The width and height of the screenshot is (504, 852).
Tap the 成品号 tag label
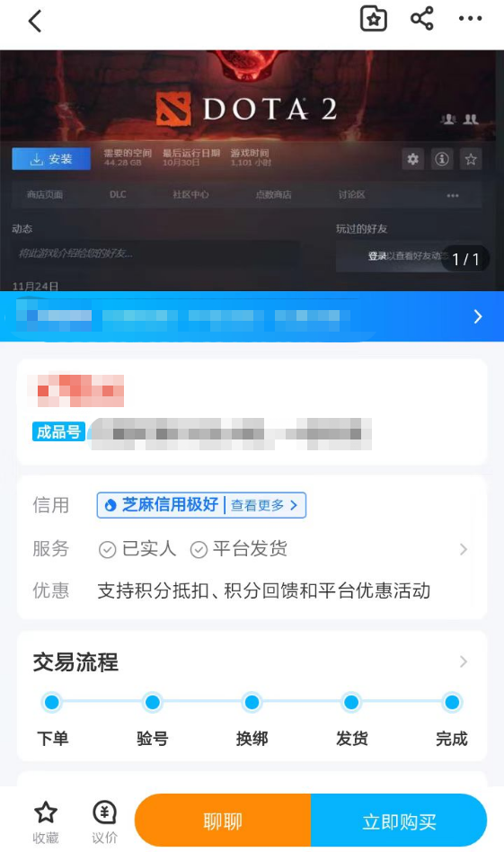point(58,432)
